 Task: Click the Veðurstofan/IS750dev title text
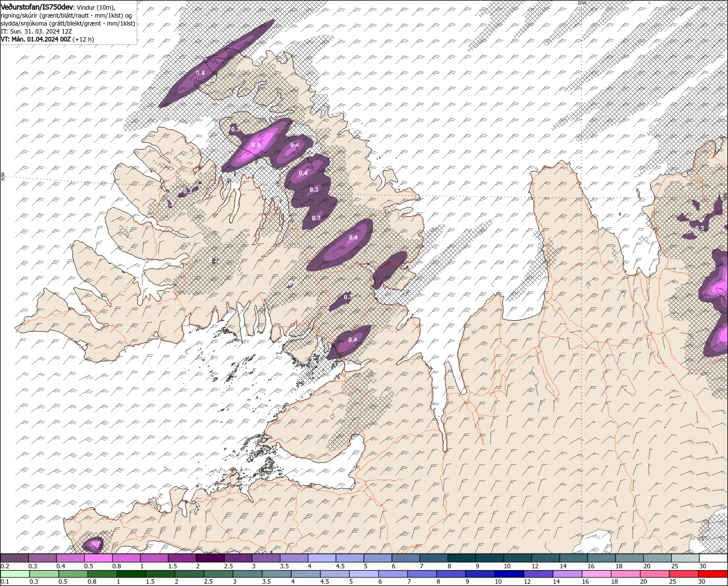37,7
